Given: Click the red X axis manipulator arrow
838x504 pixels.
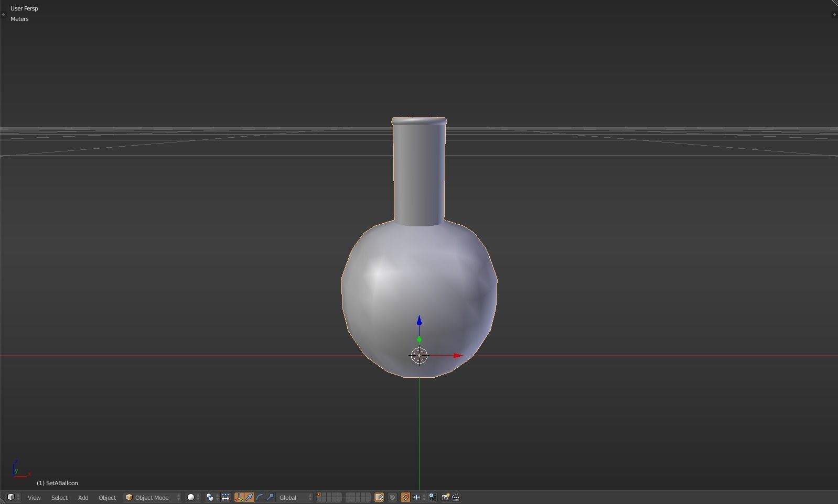Looking at the screenshot, I should click(x=458, y=355).
